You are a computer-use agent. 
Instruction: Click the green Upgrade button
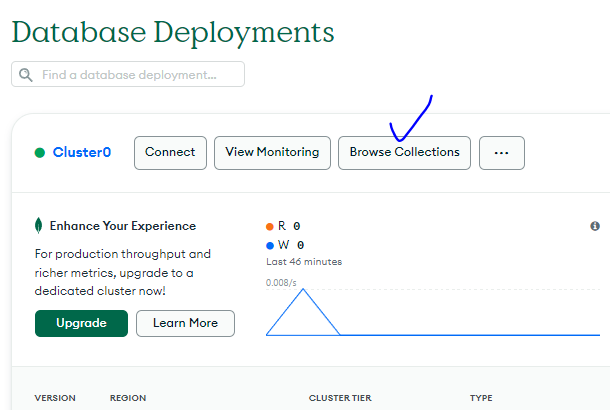81,323
